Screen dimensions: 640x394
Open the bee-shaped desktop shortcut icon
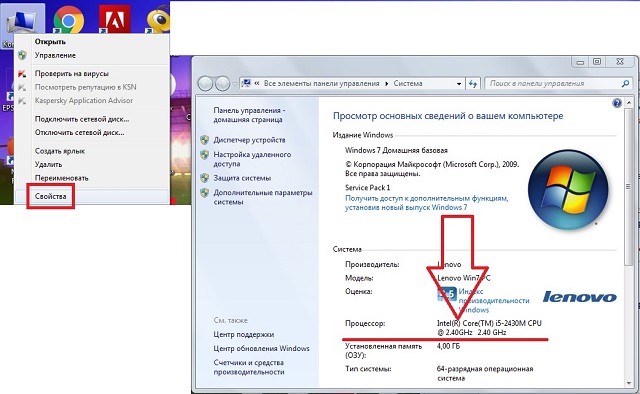click(x=159, y=20)
